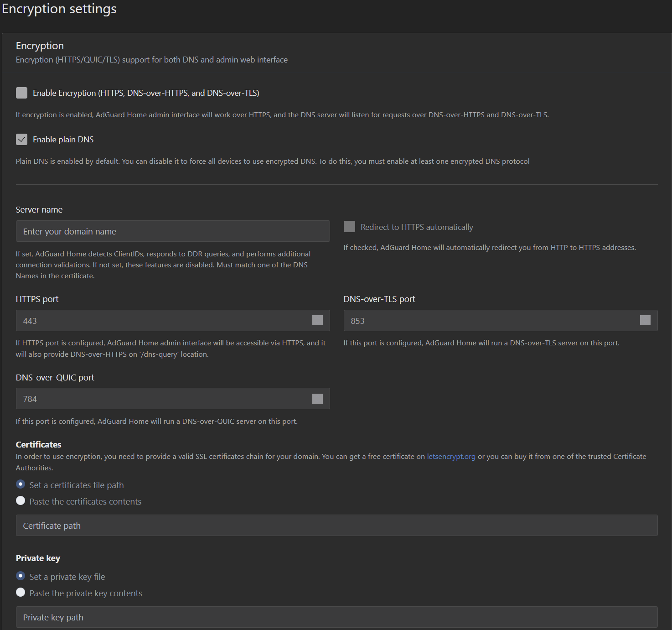The height and width of the screenshot is (630, 672).
Task: Tick Redirect to HTTPS automatically
Action: (x=349, y=227)
